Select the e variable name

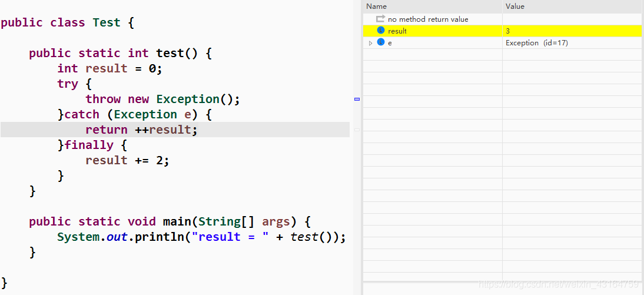[x=390, y=43]
